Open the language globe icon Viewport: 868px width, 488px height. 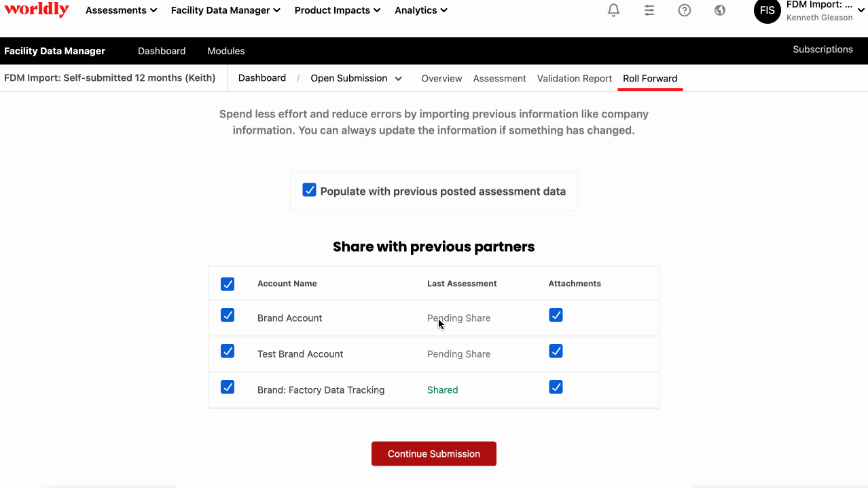[x=720, y=10]
